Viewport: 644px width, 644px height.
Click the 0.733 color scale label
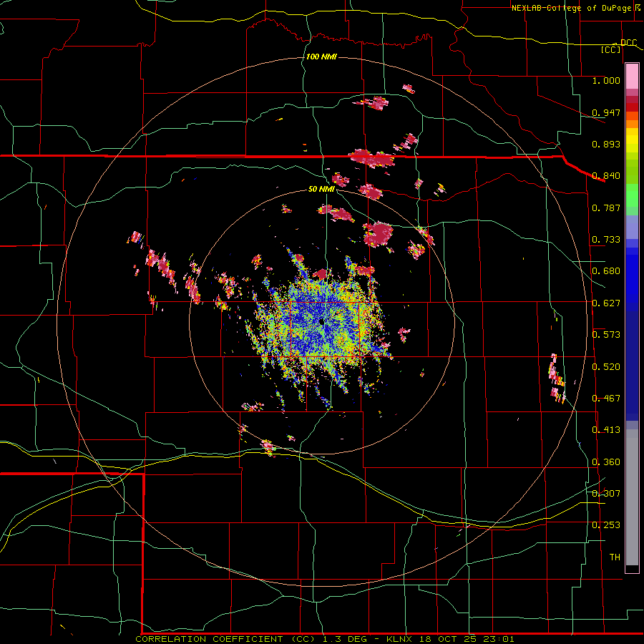606,240
